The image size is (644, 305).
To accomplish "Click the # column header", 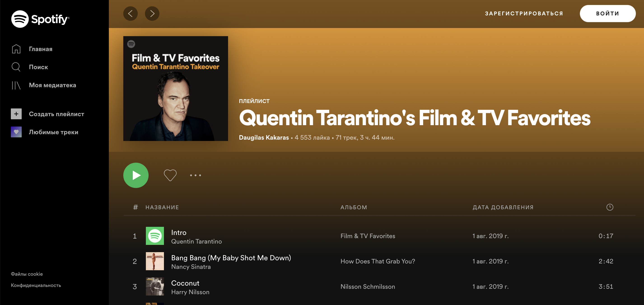I will [x=135, y=207].
